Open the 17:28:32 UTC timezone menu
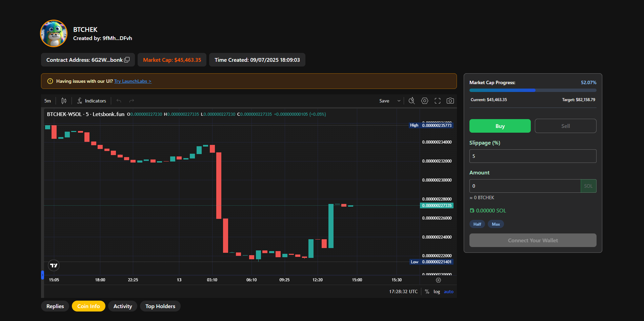This screenshot has width=644, height=321. pos(403,291)
